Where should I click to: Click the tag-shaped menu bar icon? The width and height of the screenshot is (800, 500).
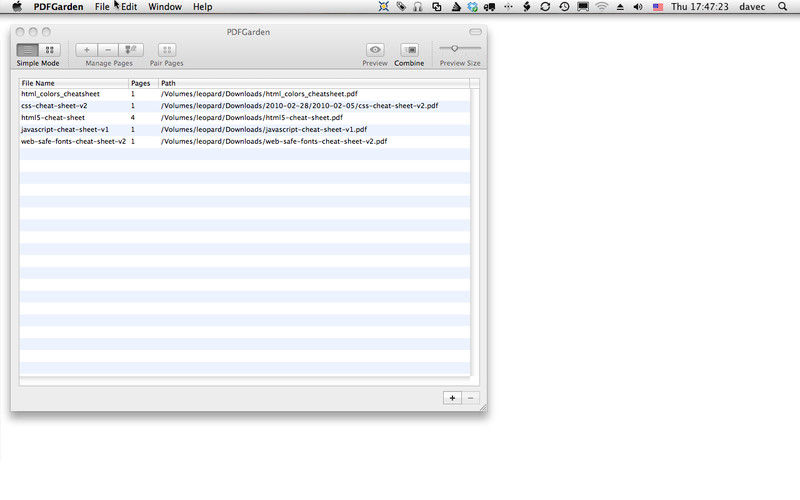(x=401, y=7)
